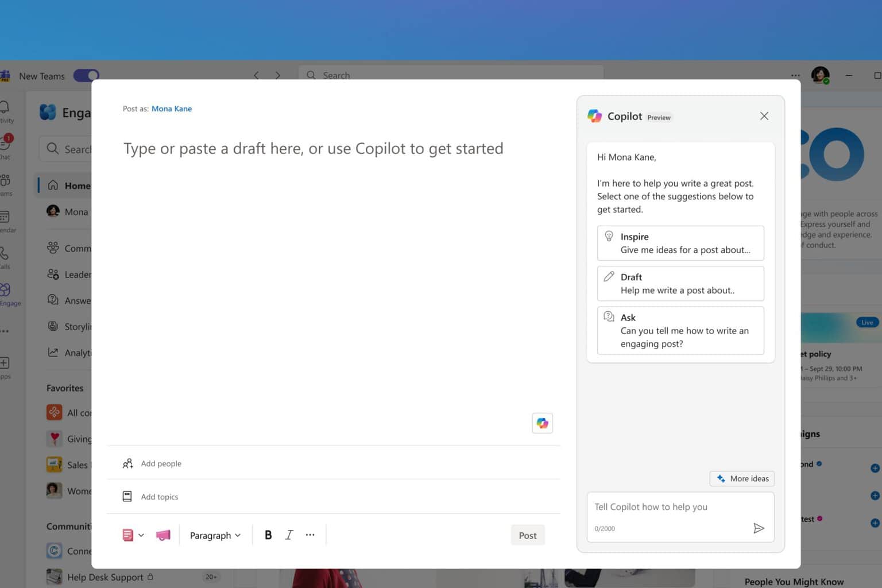Close the Copilot panel
This screenshot has height=588, width=882.
pyautogui.click(x=764, y=116)
